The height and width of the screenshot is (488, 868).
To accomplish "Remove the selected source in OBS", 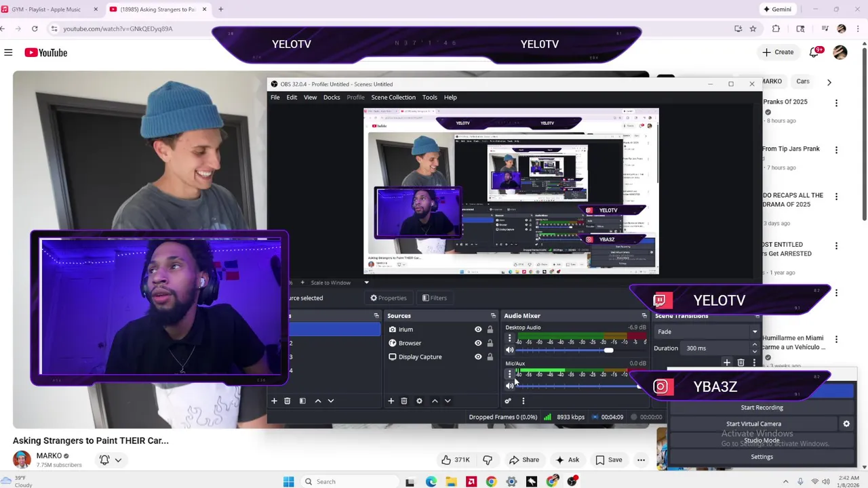I will tap(403, 401).
